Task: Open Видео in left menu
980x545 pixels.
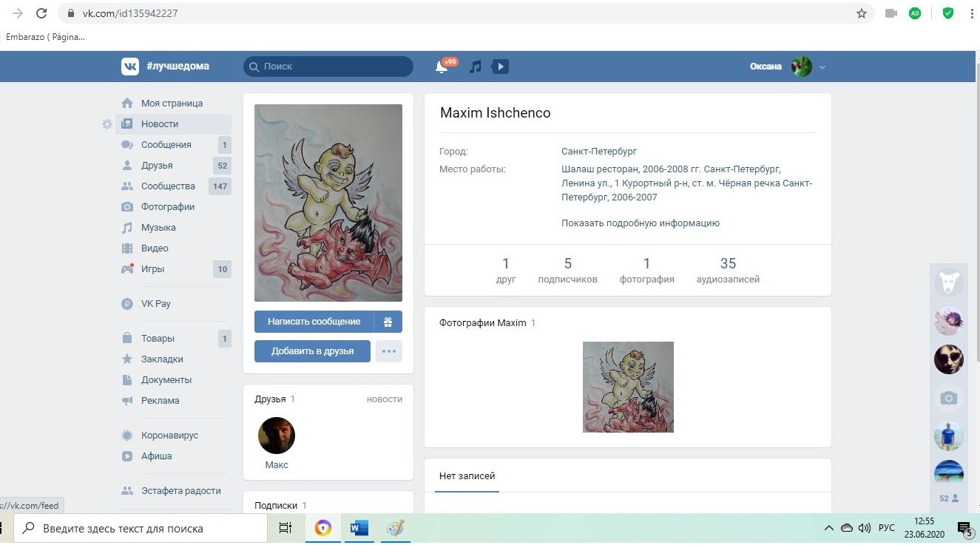Action: (x=175, y=248)
